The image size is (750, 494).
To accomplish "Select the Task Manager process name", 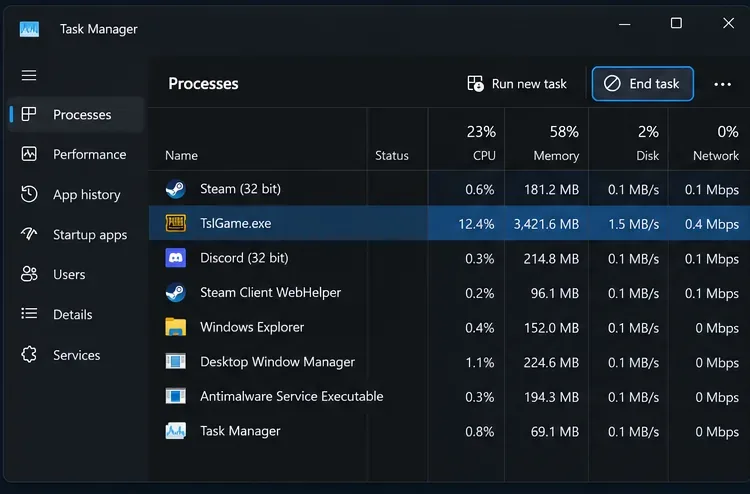I will [x=240, y=431].
